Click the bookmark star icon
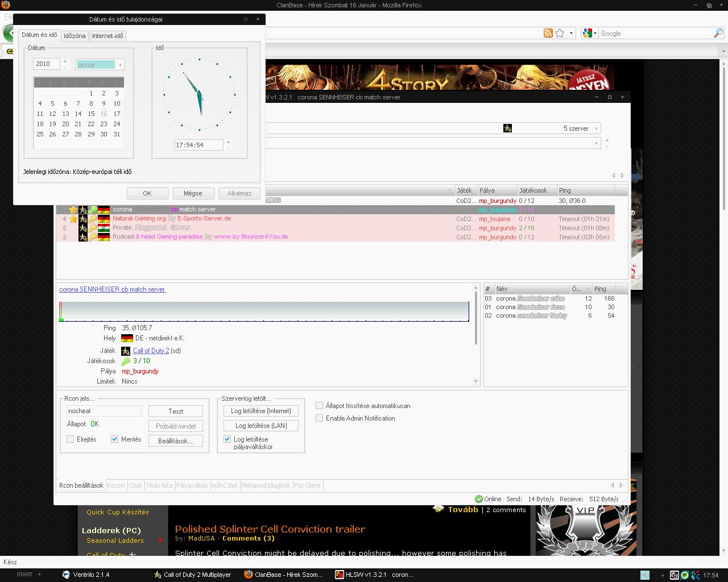Viewport: 728px width, 582px height. tap(560, 34)
